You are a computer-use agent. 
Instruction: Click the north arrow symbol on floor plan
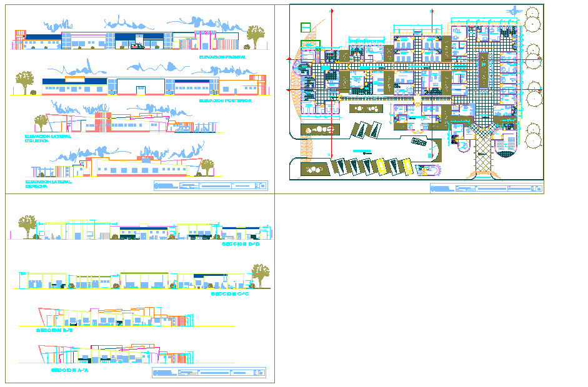[515, 11]
